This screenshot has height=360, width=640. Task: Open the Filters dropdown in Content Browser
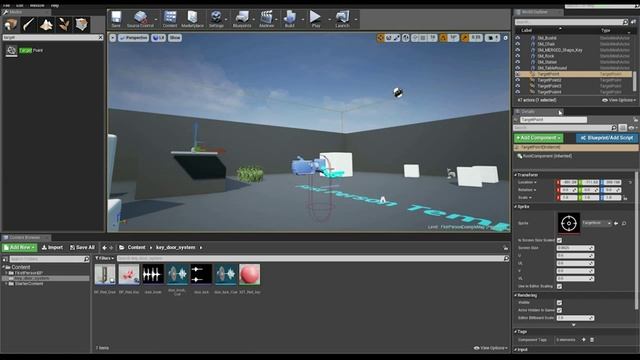(x=104, y=258)
